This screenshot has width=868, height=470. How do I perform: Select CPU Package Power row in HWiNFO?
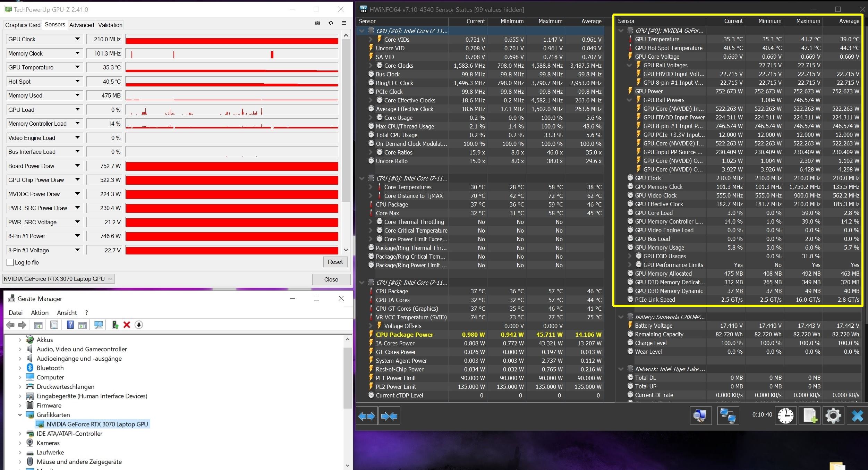[x=480, y=335]
